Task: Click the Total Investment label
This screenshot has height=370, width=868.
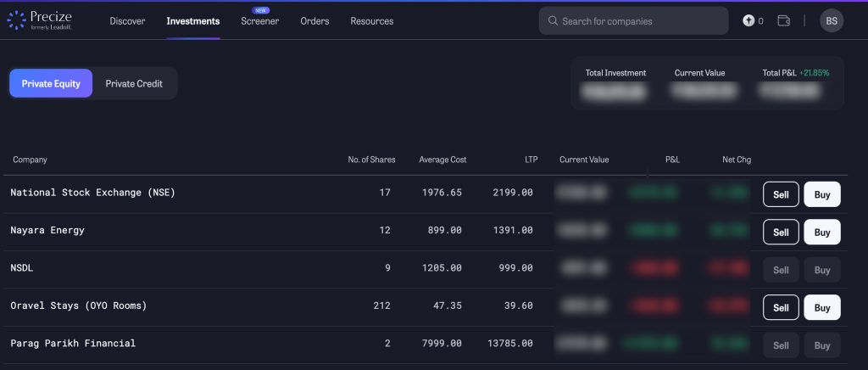Action: click(x=615, y=73)
